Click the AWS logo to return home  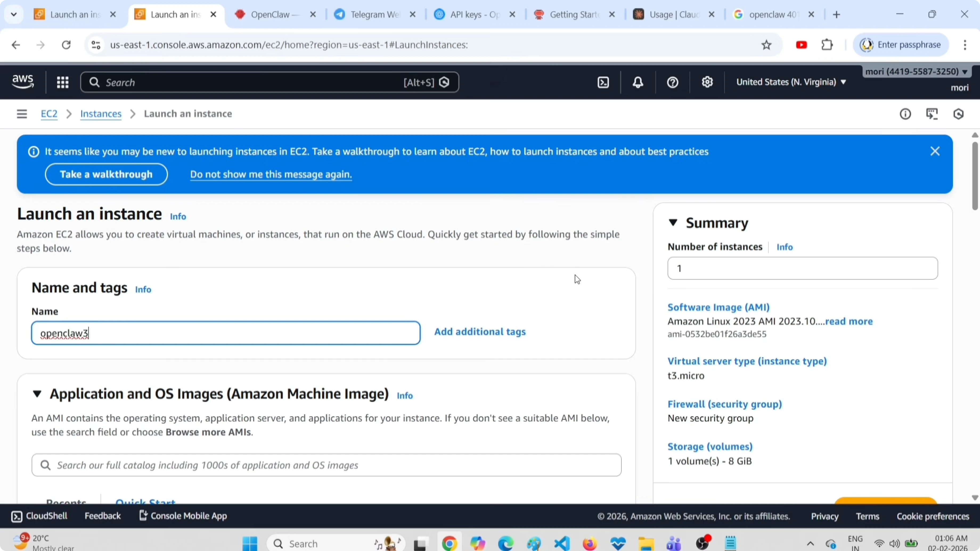point(22,81)
